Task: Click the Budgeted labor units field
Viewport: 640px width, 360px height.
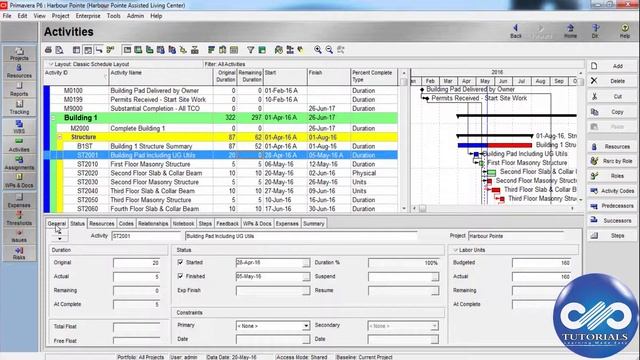Action: (541, 263)
